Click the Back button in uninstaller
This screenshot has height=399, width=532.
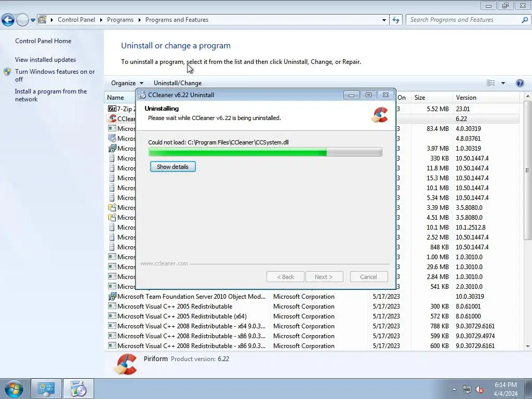pyautogui.click(x=285, y=277)
